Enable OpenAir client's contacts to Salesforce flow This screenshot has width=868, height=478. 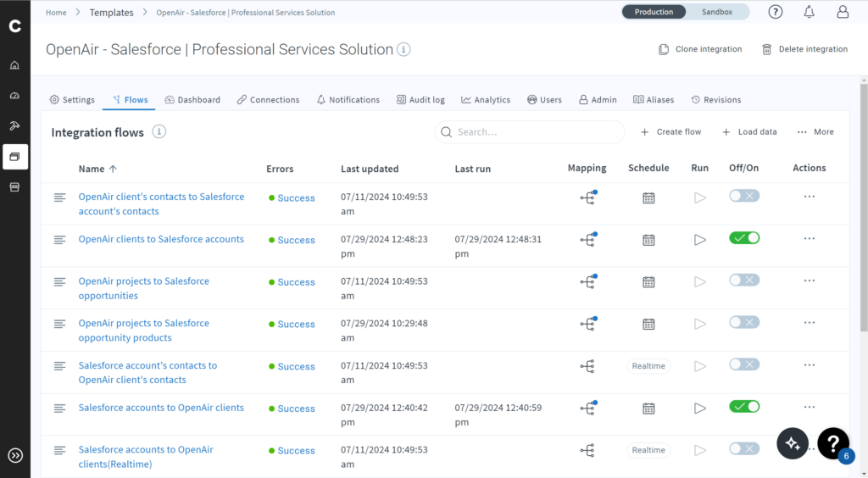744,196
